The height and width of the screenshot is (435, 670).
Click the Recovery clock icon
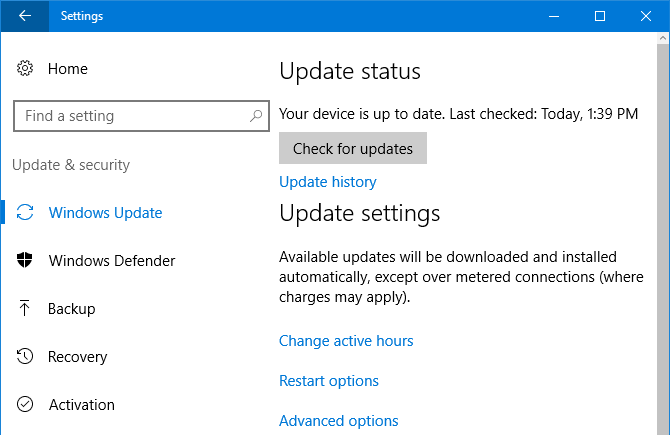25,356
